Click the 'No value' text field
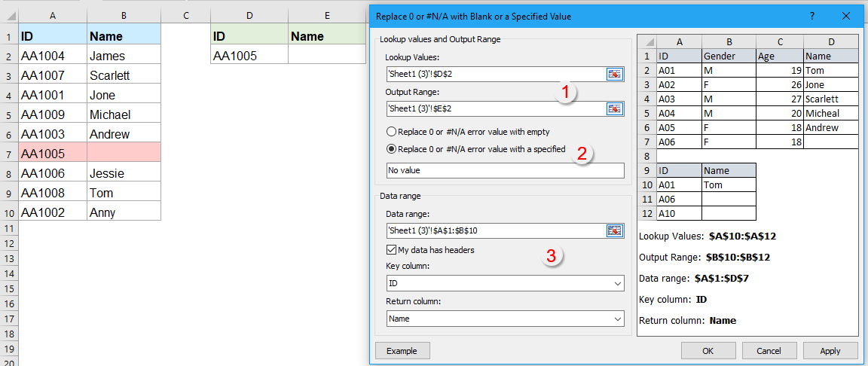 [x=504, y=171]
